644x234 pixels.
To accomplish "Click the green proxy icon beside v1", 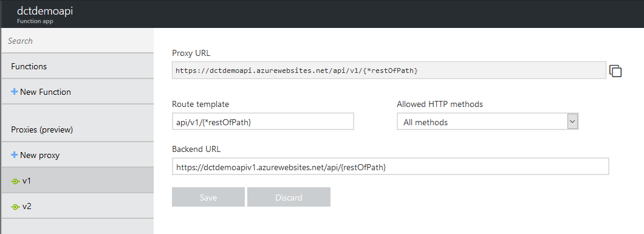I will click(x=15, y=181).
